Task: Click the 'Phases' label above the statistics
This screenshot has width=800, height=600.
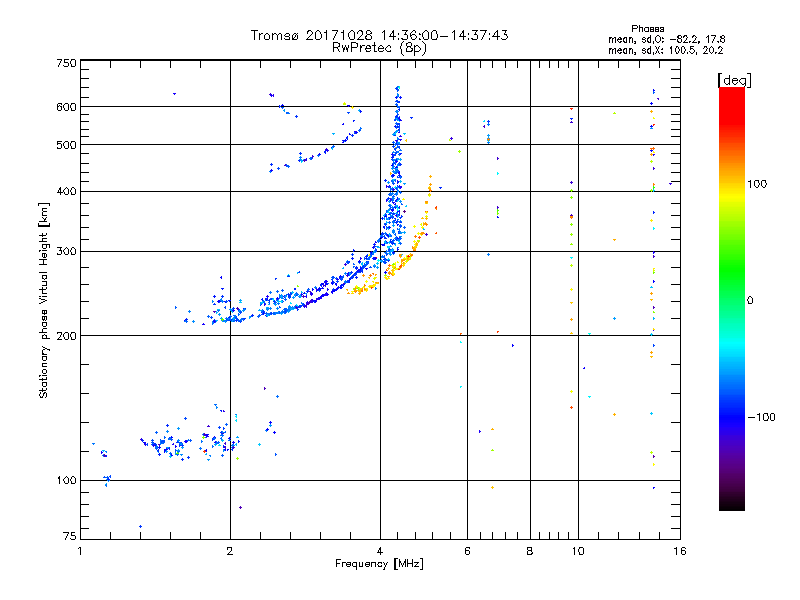Action: 647,29
